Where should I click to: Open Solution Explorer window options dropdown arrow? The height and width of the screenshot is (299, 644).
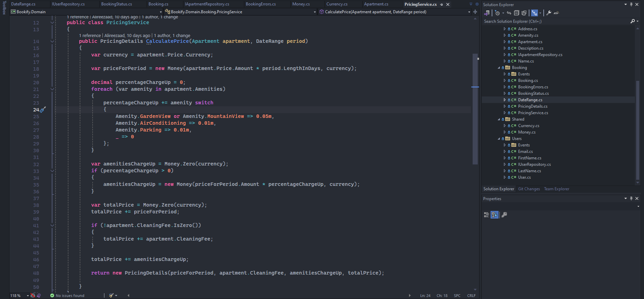point(626,4)
